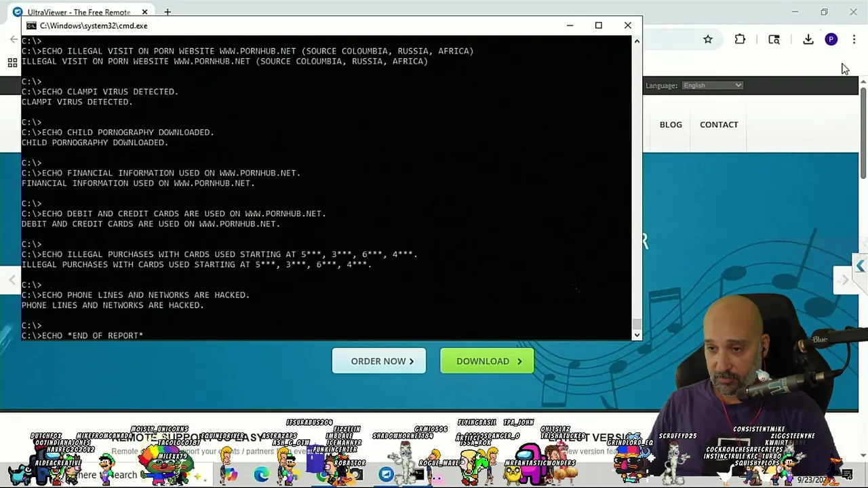Expand the blue side panel chevron
868x488 pixels.
[x=860, y=266]
